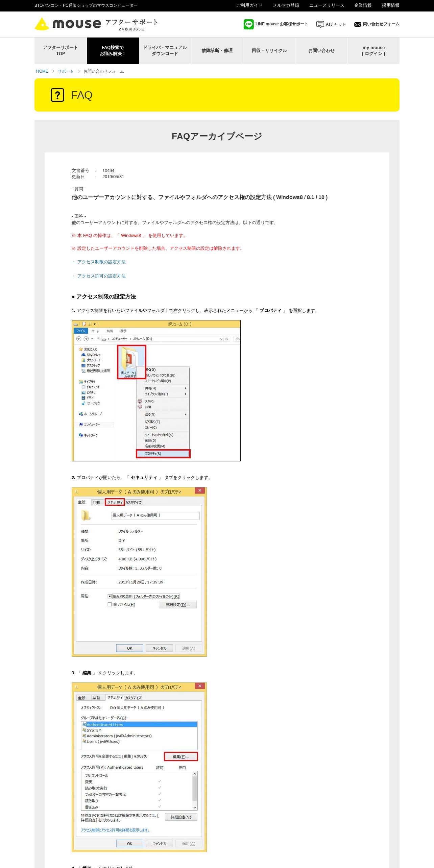Screen dimensions: 434x868
Task: Click the folder name field in step 2 dialog
Action: coord(155,515)
